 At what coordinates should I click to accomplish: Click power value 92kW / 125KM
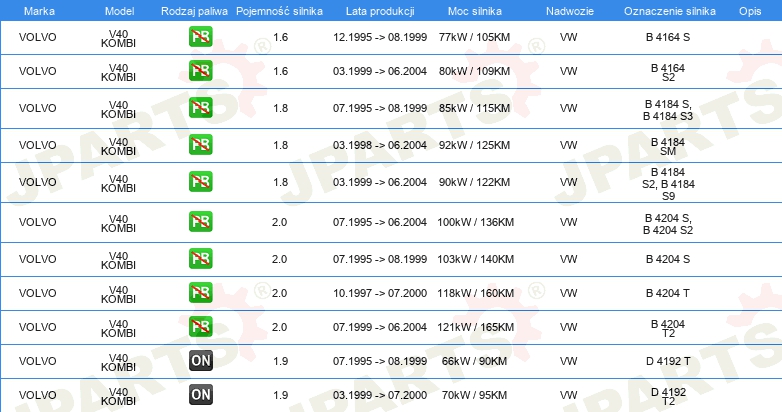click(474, 145)
